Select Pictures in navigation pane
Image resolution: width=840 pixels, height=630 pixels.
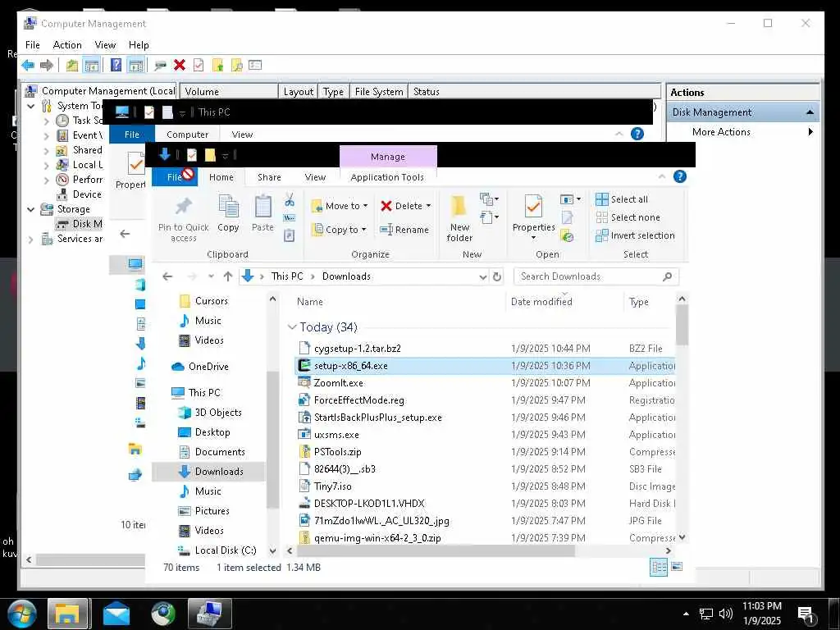tap(212, 511)
